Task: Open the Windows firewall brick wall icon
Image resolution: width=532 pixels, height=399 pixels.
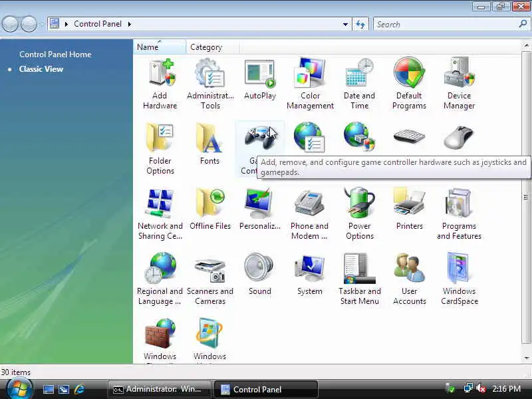Action: 160,333
